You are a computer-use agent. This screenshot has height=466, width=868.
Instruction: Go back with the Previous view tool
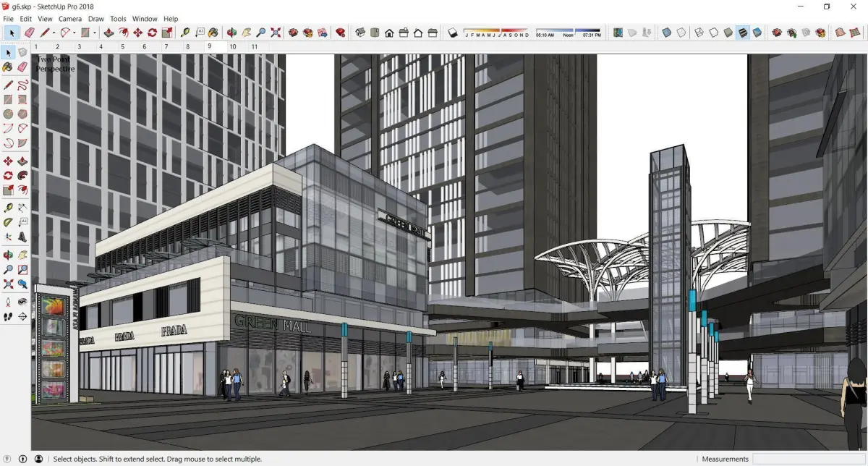click(22, 284)
